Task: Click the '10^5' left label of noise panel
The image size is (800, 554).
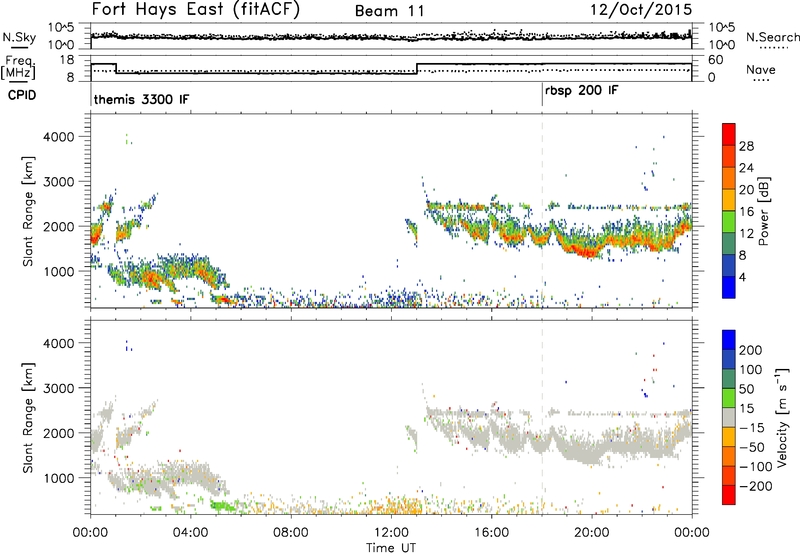Action: pos(61,28)
